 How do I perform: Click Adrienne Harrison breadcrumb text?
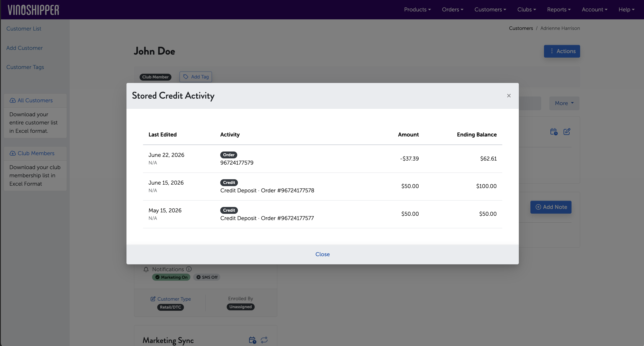(x=560, y=28)
